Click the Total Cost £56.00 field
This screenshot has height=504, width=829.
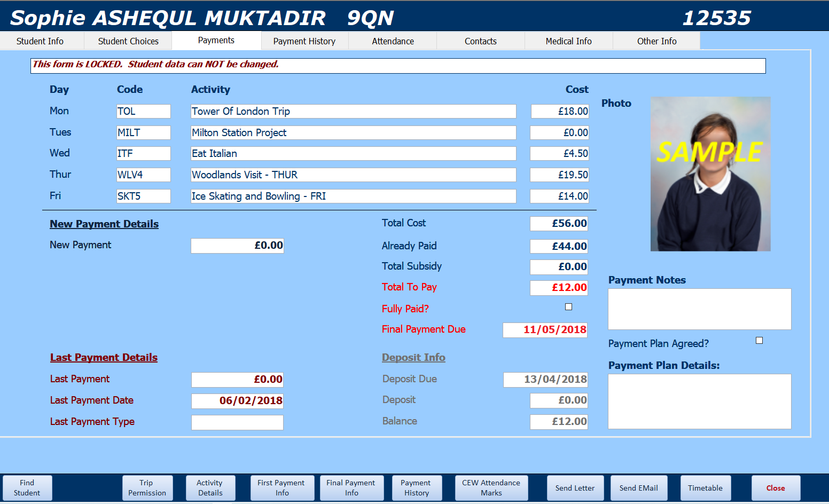(559, 224)
